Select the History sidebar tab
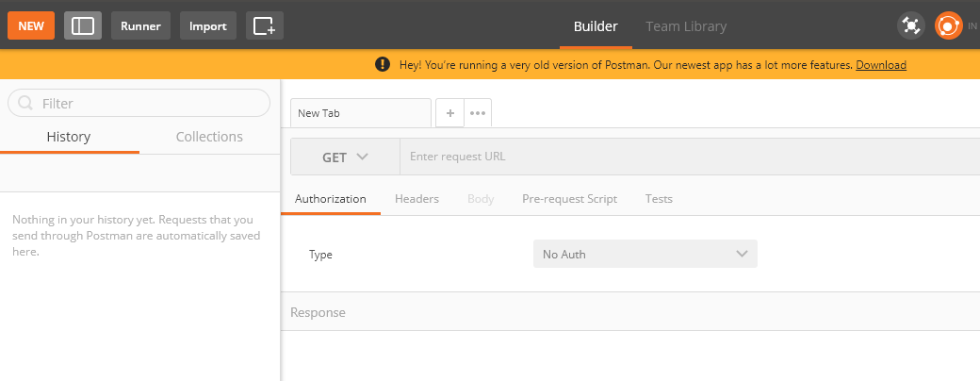 [69, 137]
